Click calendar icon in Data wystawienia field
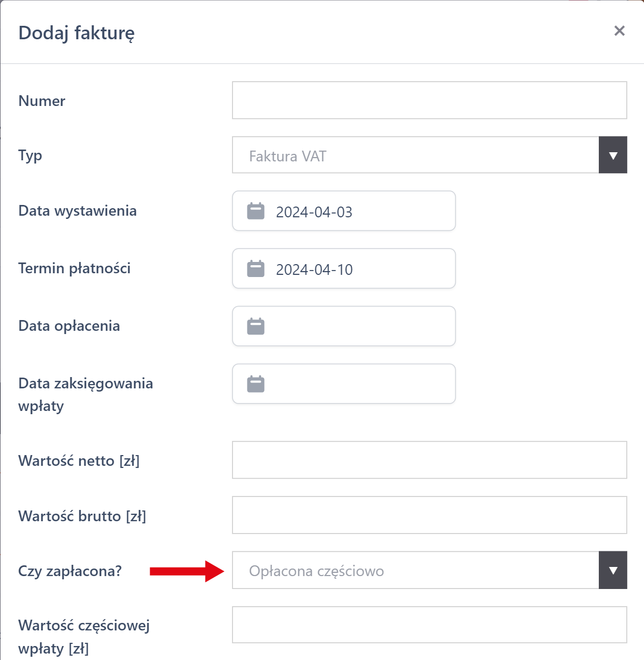This screenshot has width=644, height=660. point(256,211)
